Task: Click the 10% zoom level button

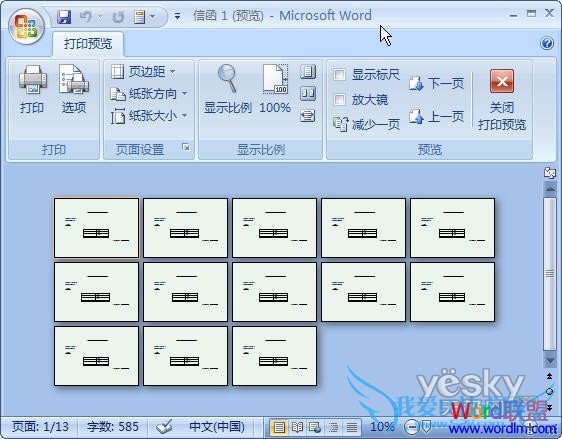Action: click(382, 426)
